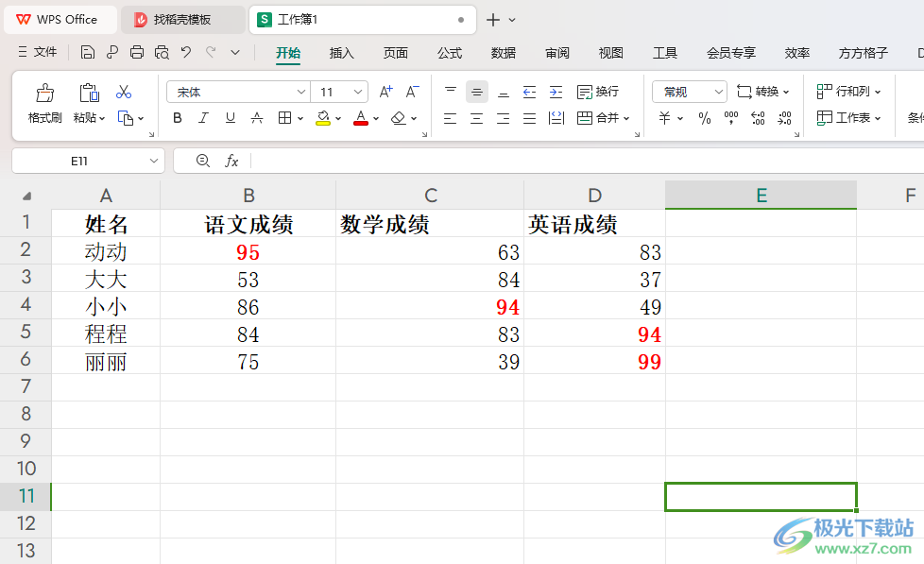Justify text alignment icon
The width and height of the screenshot is (924, 564).
(x=529, y=118)
